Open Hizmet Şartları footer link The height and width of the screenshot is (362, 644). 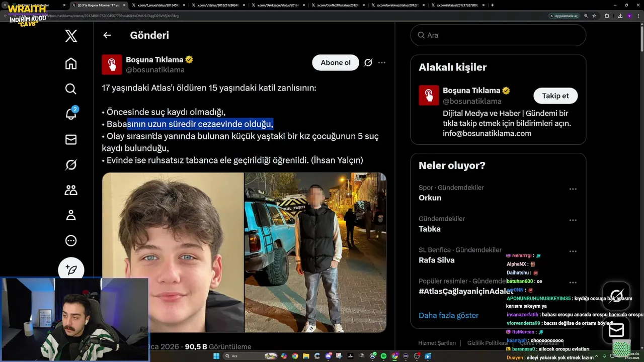pyautogui.click(x=437, y=343)
